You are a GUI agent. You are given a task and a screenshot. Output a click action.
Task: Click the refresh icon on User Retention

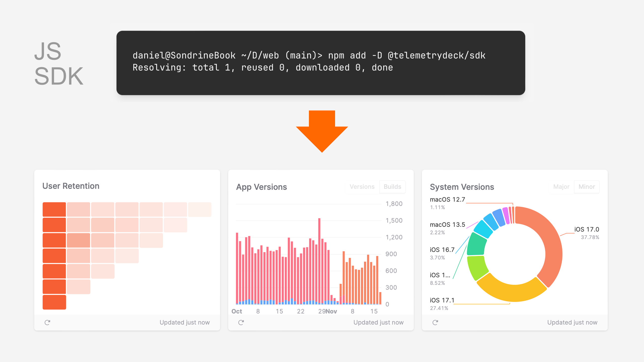(47, 322)
